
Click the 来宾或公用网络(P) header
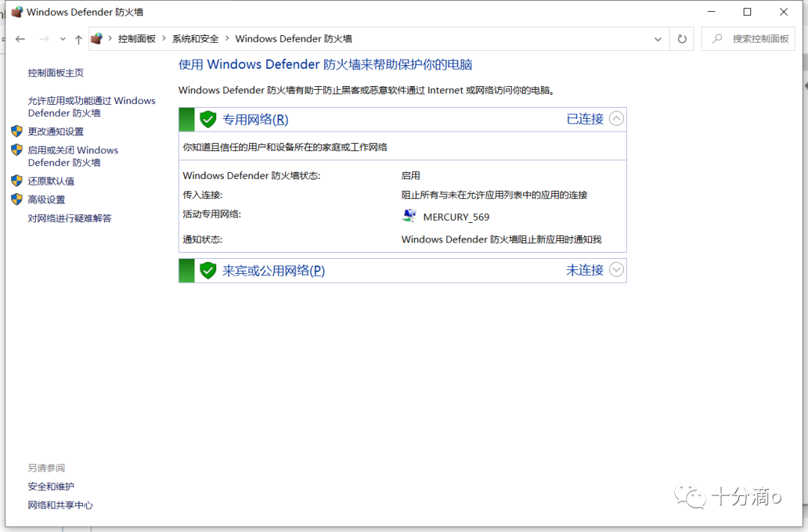[x=274, y=271]
